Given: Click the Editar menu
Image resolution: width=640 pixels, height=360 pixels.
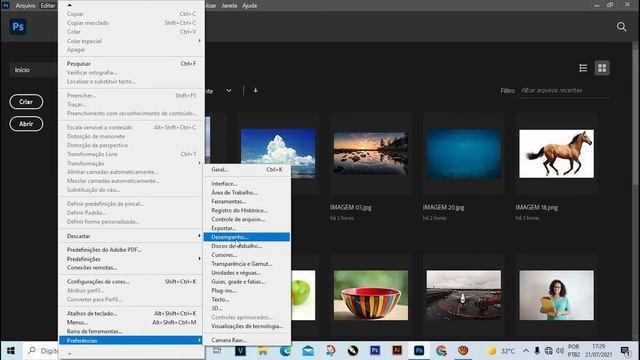Looking at the screenshot, I should [47, 6].
